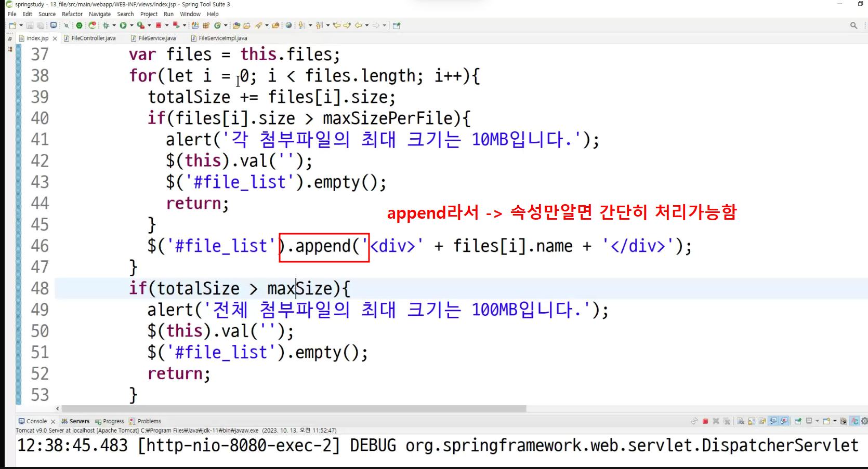Click the Save All toolbar icon
Screen dimensions: 868x469
pyautogui.click(x=41, y=25)
